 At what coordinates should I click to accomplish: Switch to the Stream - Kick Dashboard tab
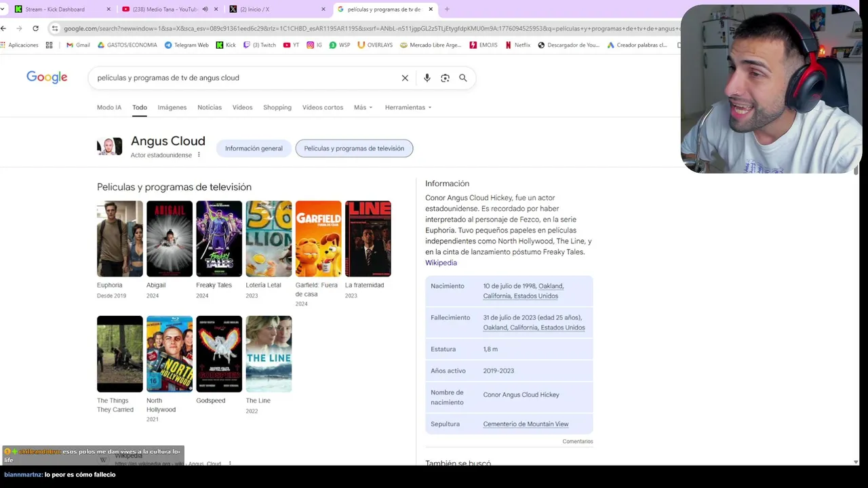tap(61, 9)
